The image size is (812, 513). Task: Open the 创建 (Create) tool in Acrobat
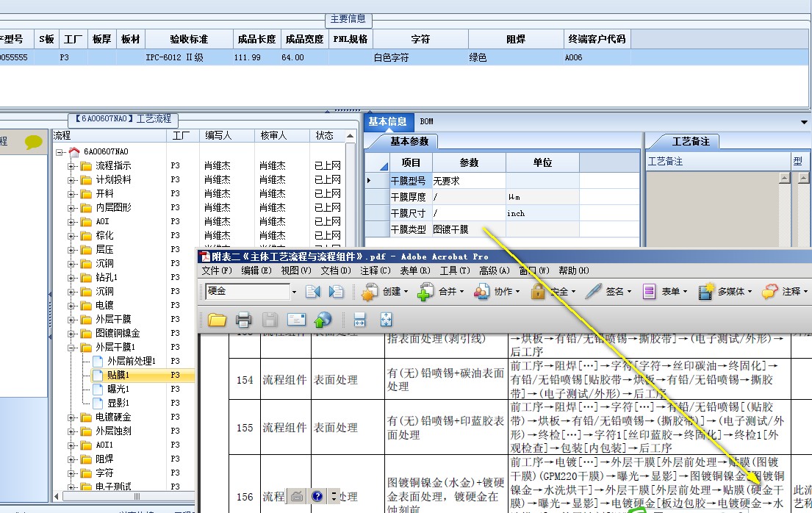tap(385, 292)
